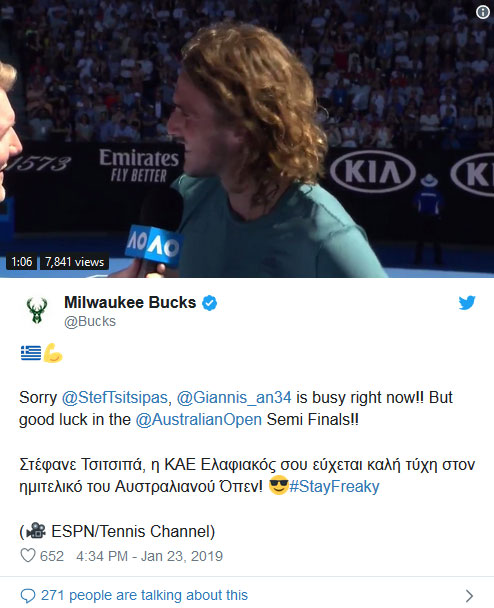The width and height of the screenshot is (494, 608).
Task: Expand the conversation with the right chevron
Action: click(x=470, y=596)
